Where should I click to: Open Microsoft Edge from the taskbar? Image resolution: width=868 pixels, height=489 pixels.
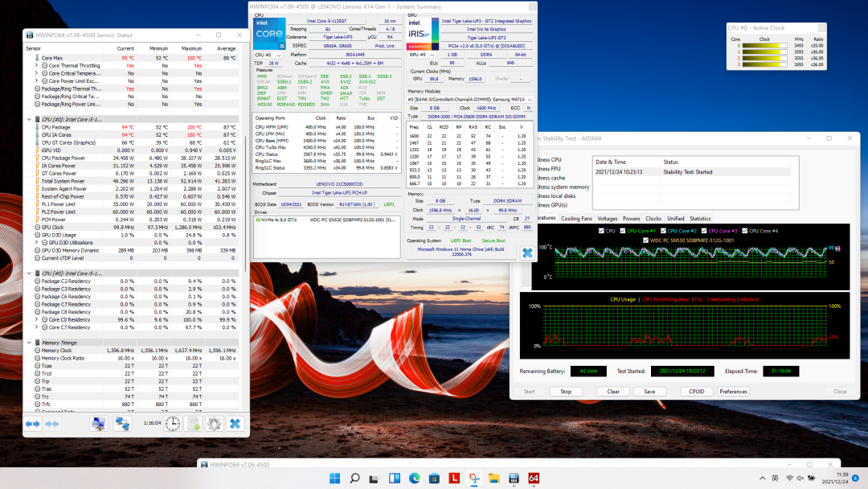pos(414,478)
